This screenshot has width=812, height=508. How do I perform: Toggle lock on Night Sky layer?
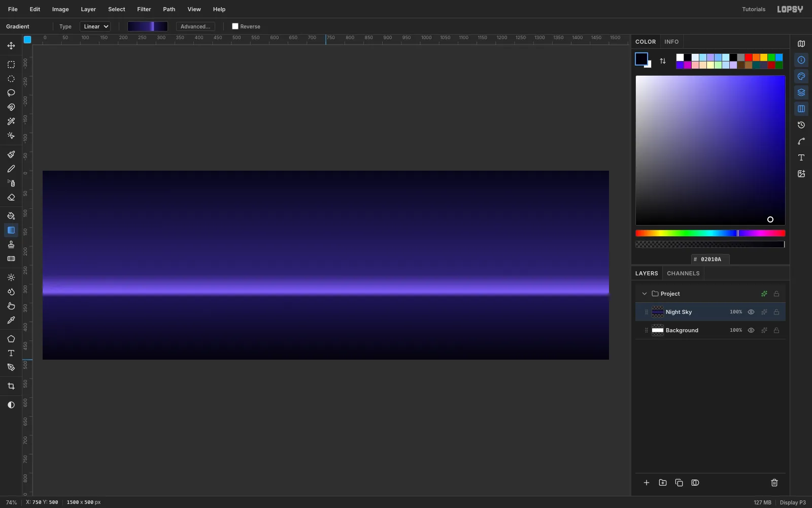776,312
